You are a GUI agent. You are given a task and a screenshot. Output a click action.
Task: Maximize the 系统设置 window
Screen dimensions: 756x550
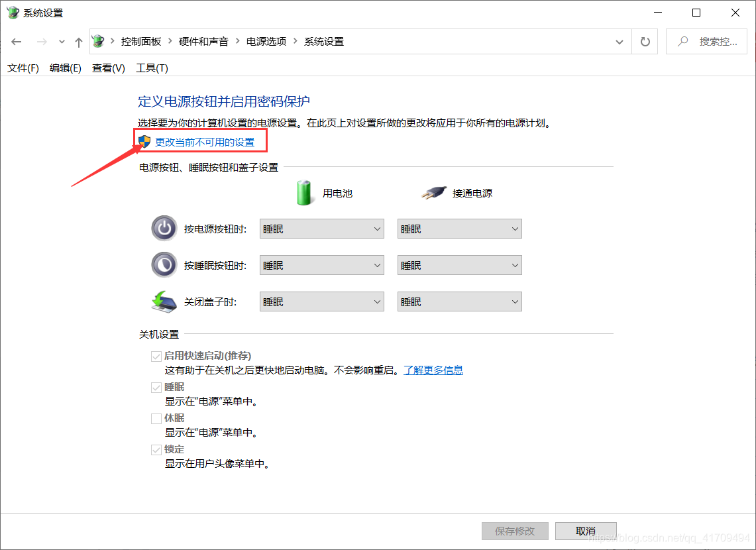[696, 13]
